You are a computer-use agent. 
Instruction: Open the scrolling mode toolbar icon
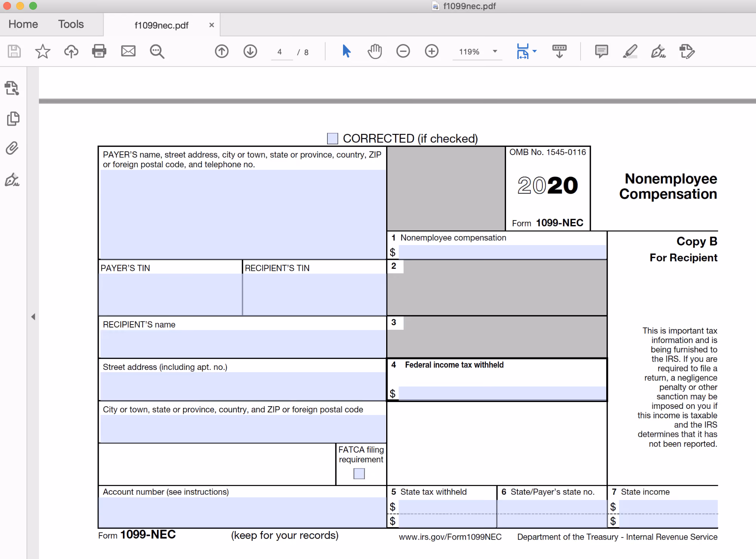[x=559, y=51]
